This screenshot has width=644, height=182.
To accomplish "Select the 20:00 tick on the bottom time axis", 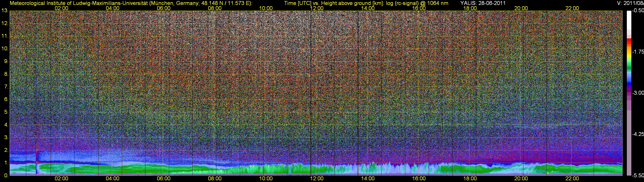I will [521, 179].
